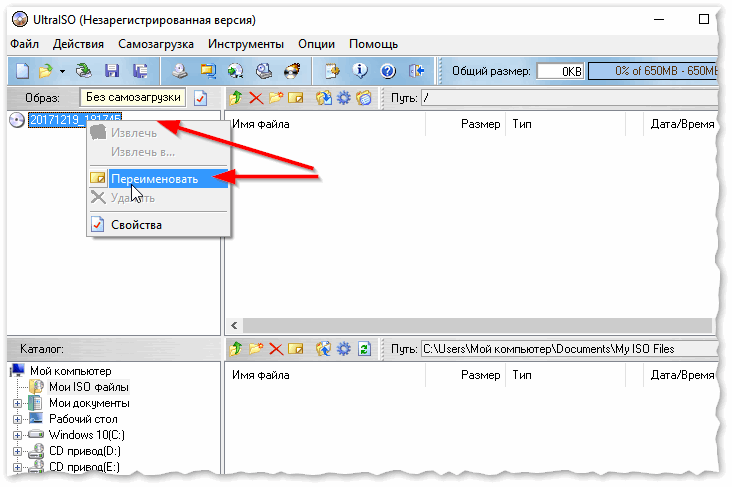Expand the Windows 10(C:) tree node

click(x=17, y=435)
